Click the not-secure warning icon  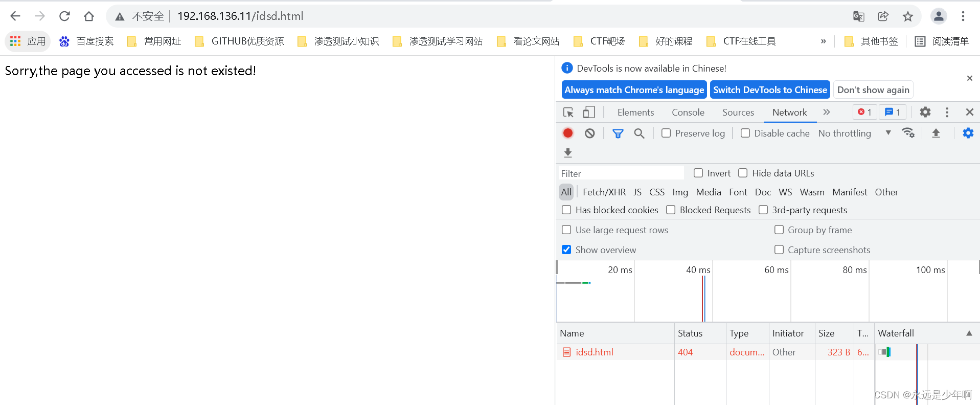pos(120,17)
